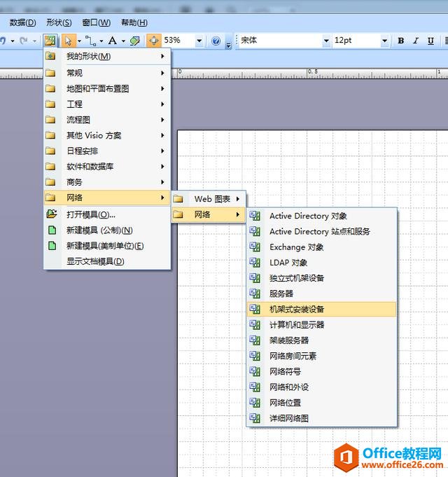
Task: Open 网络房间元素 stencil
Action: 321,356
